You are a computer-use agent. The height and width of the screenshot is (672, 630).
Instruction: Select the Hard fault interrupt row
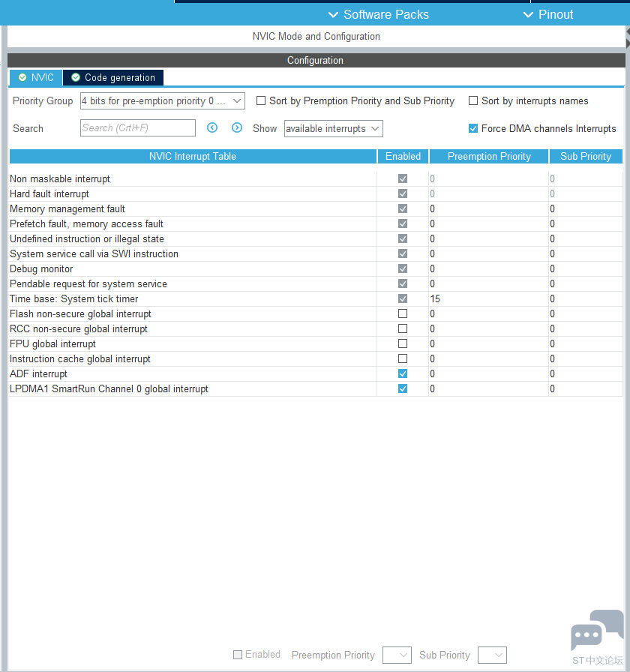click(x=316, y=193)
